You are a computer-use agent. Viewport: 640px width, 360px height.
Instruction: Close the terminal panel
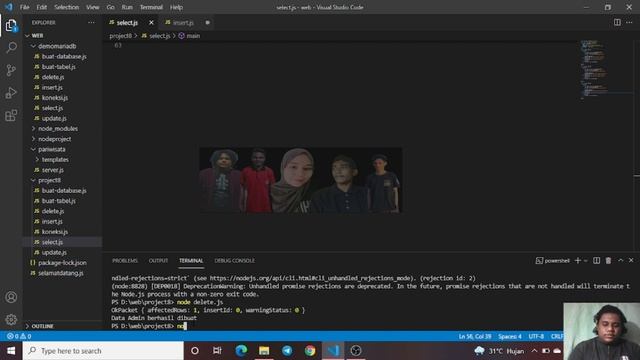click(631, 260)
